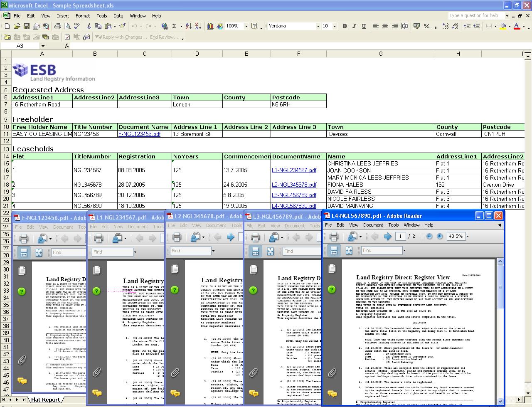Open the attachments paperclip panel in L4 PDF
Screen dimensions: 532x407
coord(332,373)
